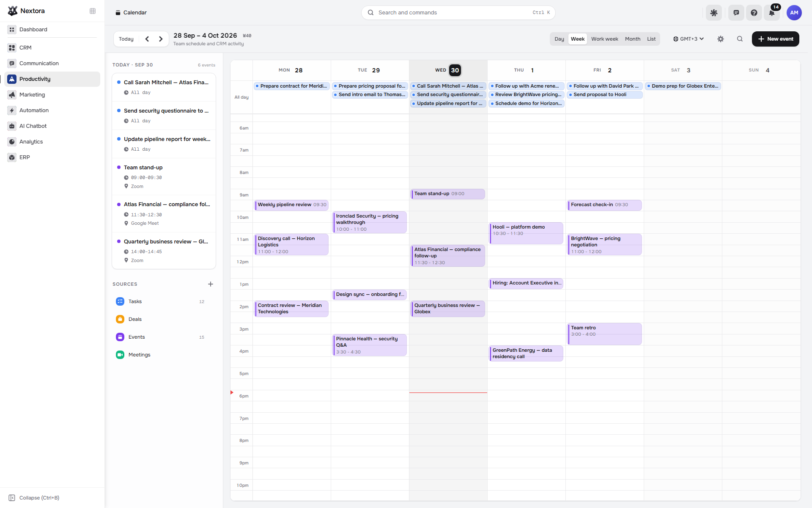The width and height of the screenshot is (812, 508).
Task: Click the Search and commands field
Action: pyautogui.click(x=458, y=13)
